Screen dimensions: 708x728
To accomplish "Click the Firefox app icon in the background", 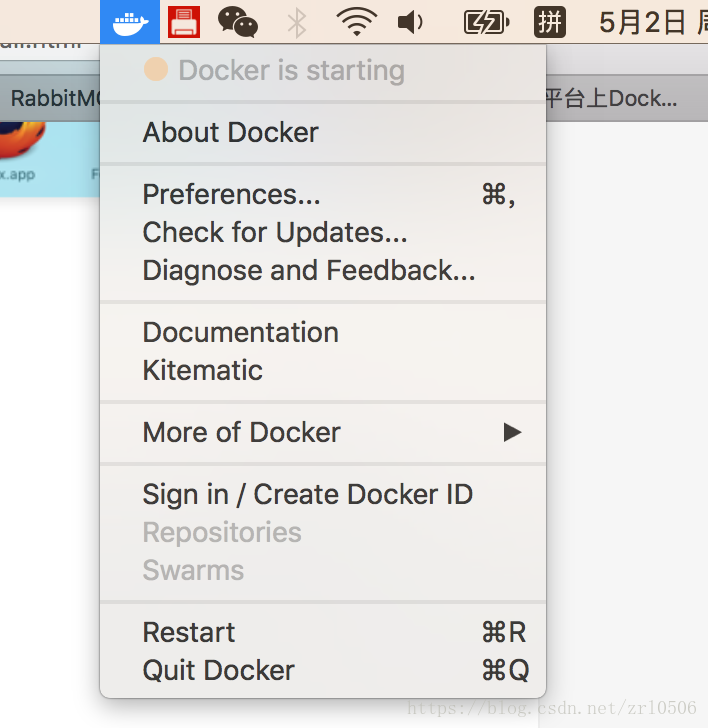I will 22,139.
